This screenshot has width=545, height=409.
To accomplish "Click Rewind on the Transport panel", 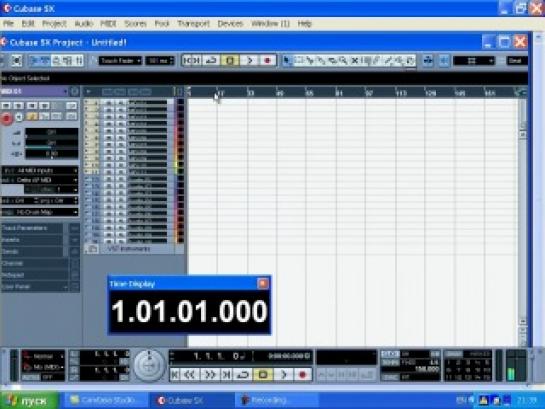I will (x=190, y=375).
